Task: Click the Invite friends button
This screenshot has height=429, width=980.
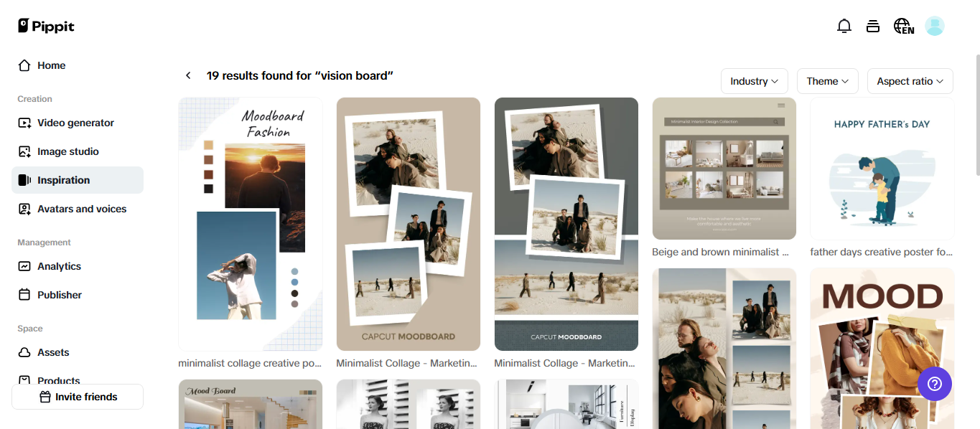Action: [78, 397]
